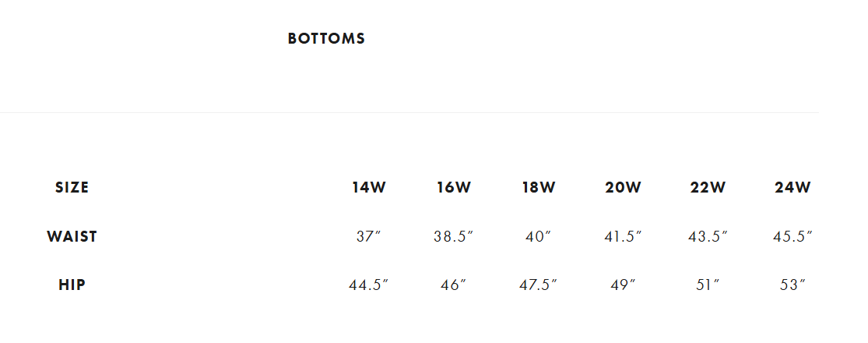Click the 41.5″ waist measurement
Image resolution: width=868 pixels, height=343 pixels.
623,237
